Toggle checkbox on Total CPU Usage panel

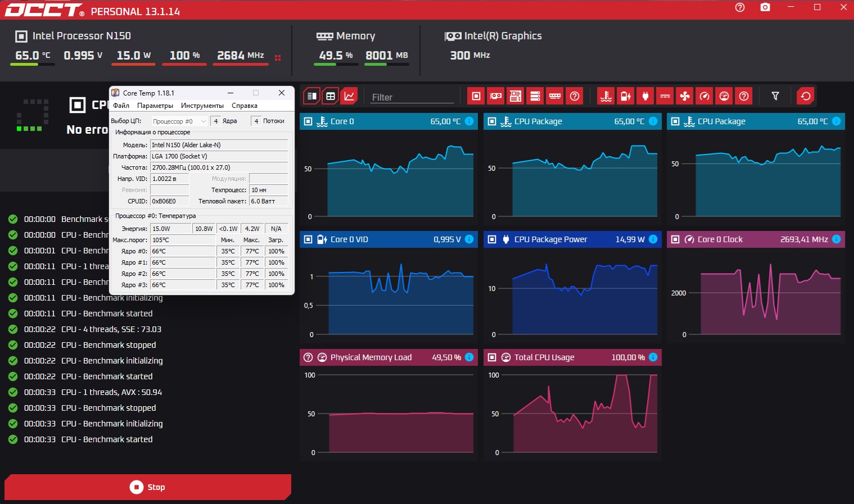pyautogui.click(x=492, y=357)
